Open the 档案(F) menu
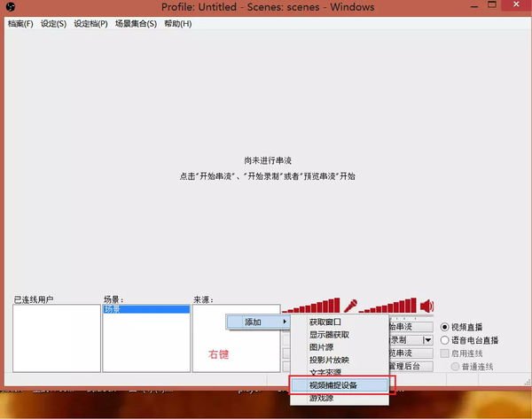 20,24
